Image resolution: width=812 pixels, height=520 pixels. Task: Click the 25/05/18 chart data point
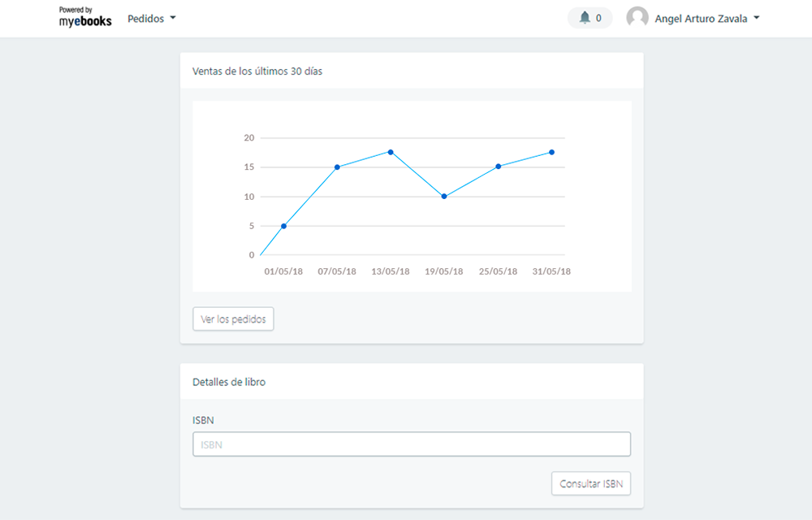(498, 167)
